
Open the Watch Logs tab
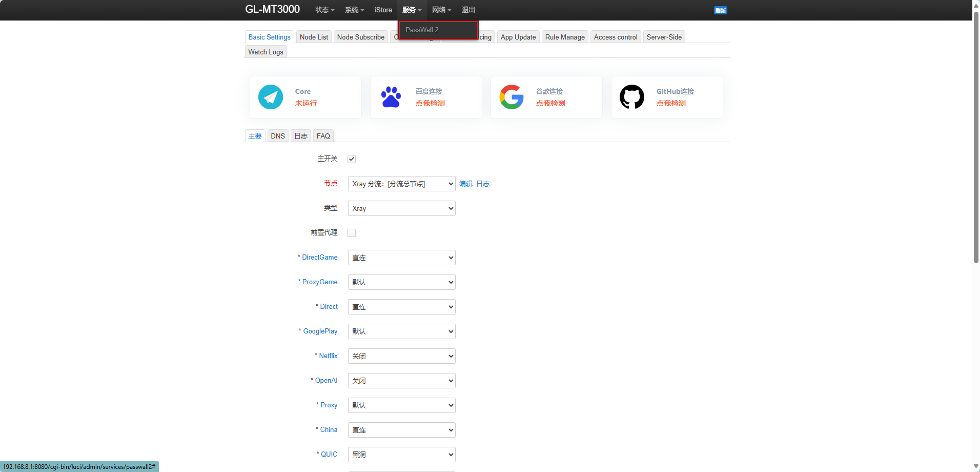[265, 51]
